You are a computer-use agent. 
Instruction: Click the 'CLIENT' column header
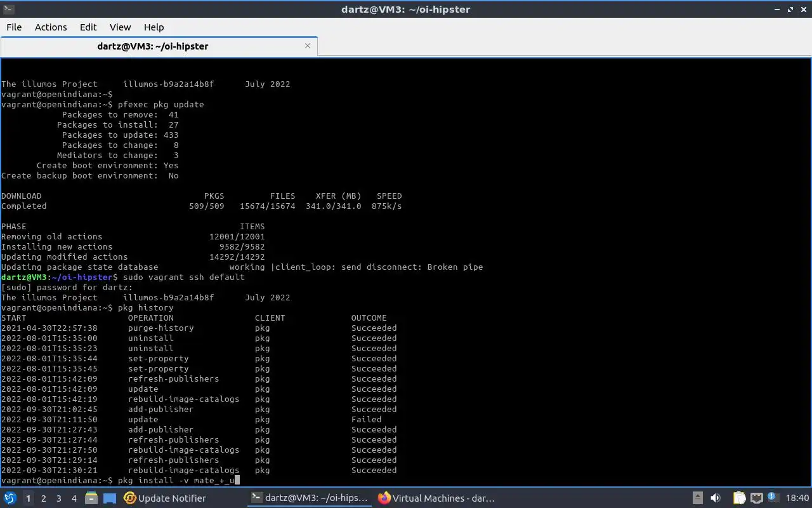point(270,317)
